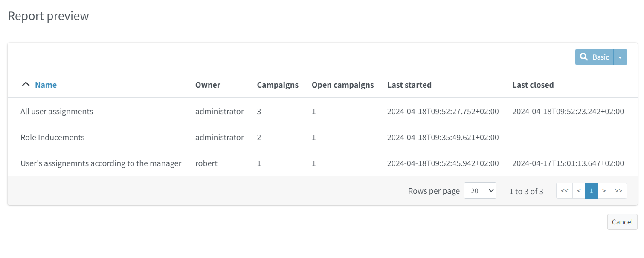Sort table by Name column header
Screen dimensions: 644x258
[x=46, y=85]
